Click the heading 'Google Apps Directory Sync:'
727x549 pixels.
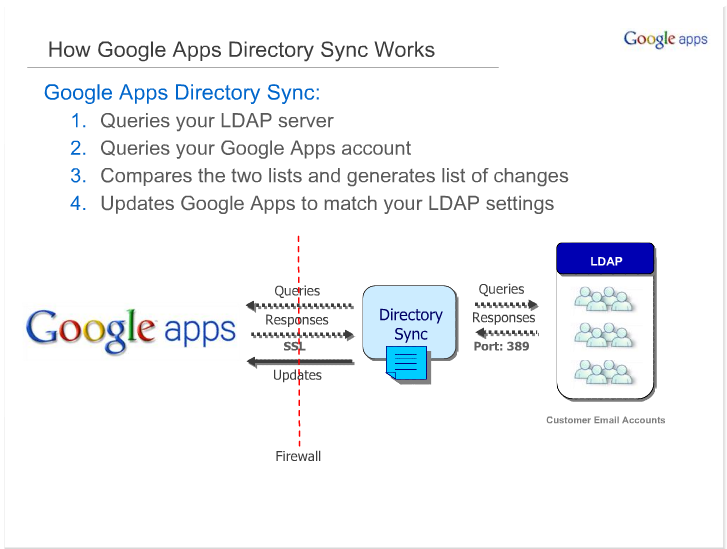[x=182, y=92]
